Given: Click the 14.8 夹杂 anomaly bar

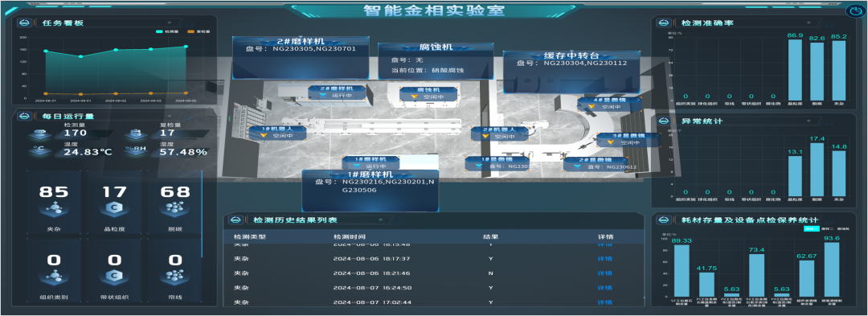Looking at the screenshot, I should pyautogui.click(x=838, y=174).
